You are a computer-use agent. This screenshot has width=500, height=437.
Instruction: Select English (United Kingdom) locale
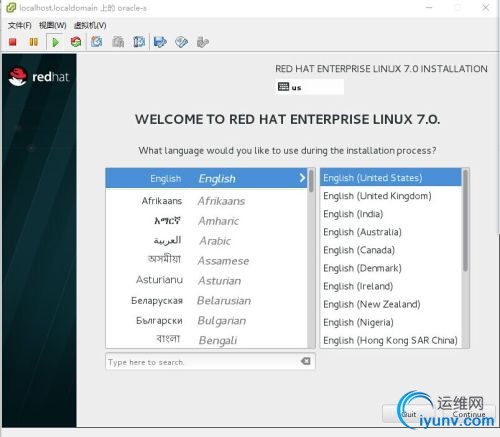pyautogui.click(x=391, y=196)
